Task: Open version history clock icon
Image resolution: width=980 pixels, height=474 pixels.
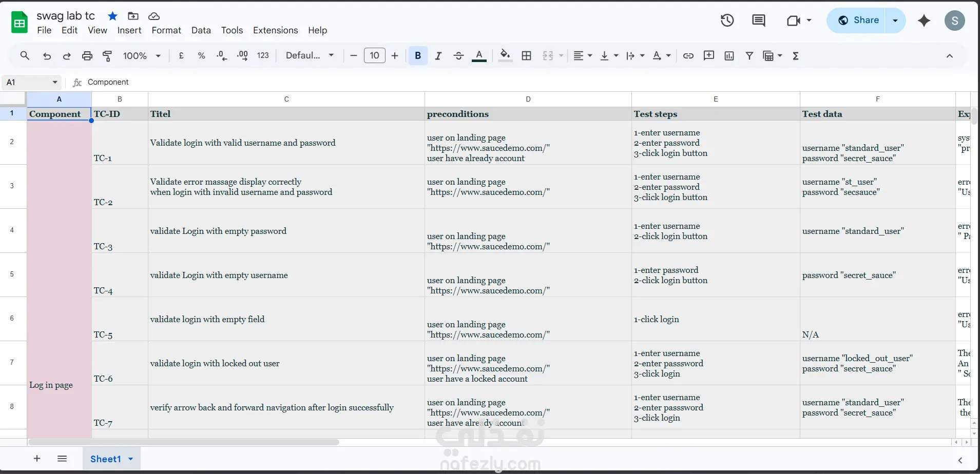Action: [x=727, y=21]
